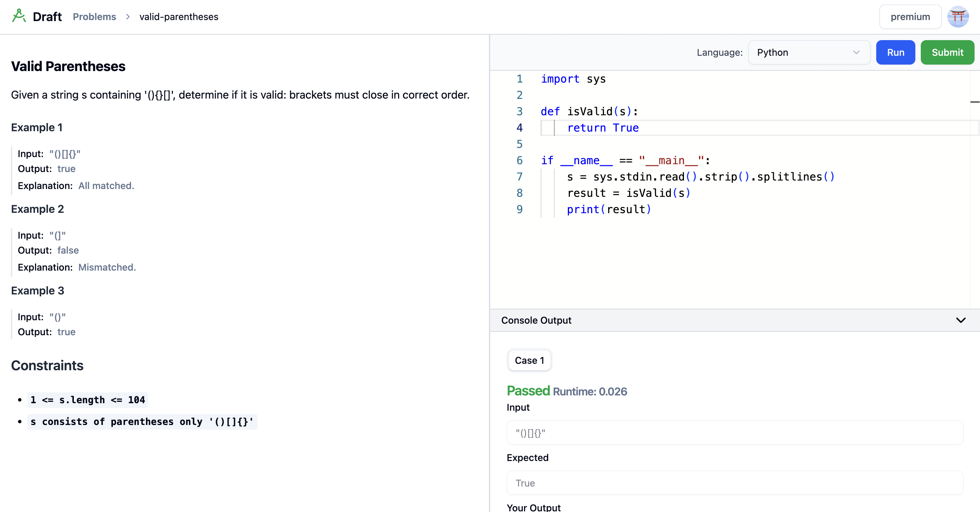Click the Expected output field
This screenshot has height=512, width=980.
point(735,483)
